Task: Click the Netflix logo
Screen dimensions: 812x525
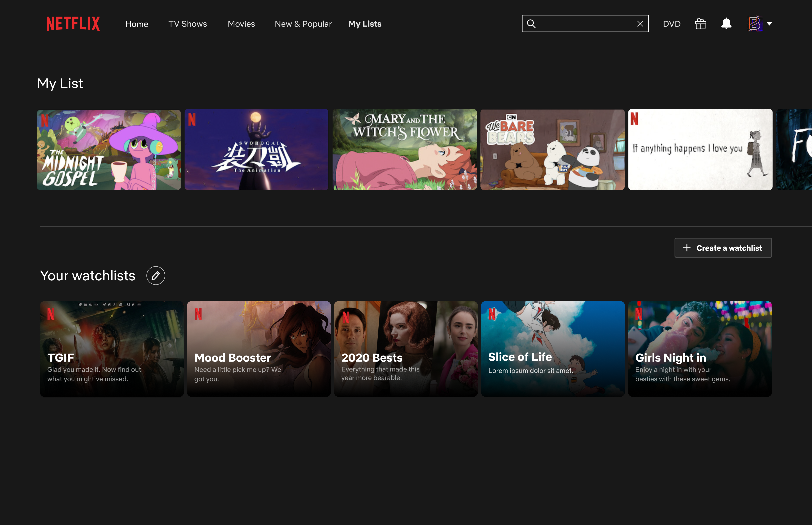Action: click(x=73, y=24)
